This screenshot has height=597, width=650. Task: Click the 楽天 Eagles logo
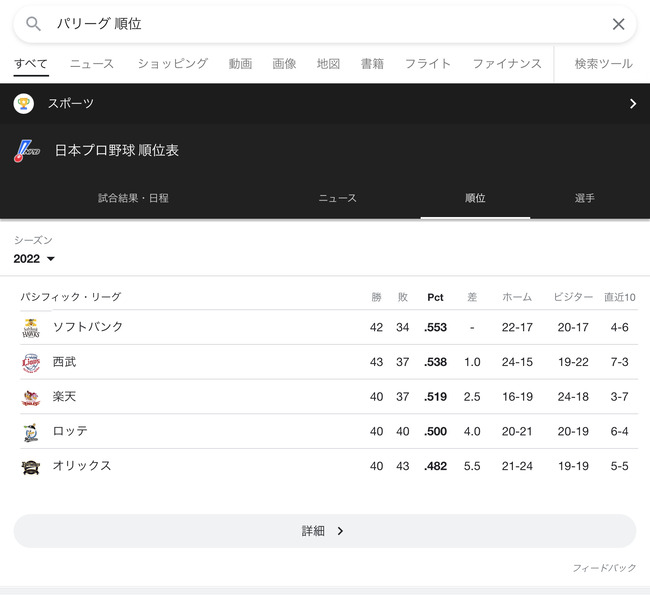coord(31,398)
